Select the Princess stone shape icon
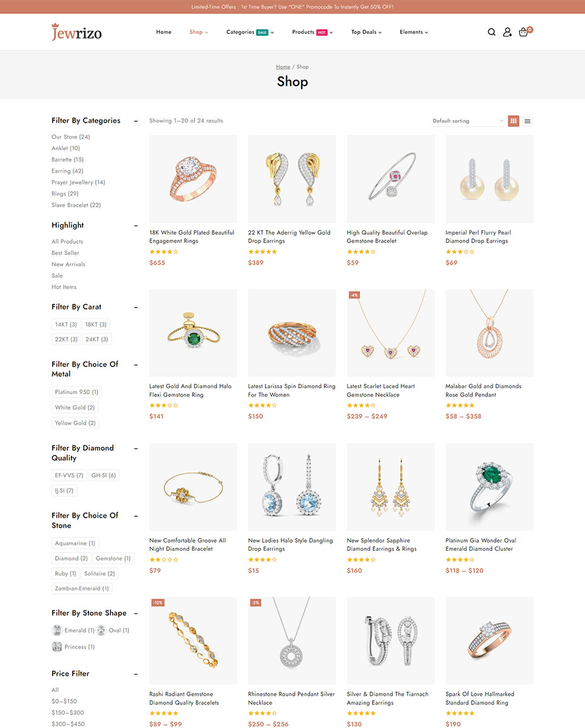Image resolution: width=585 pixels, height=728 pixels. click(x=57, y=647)
